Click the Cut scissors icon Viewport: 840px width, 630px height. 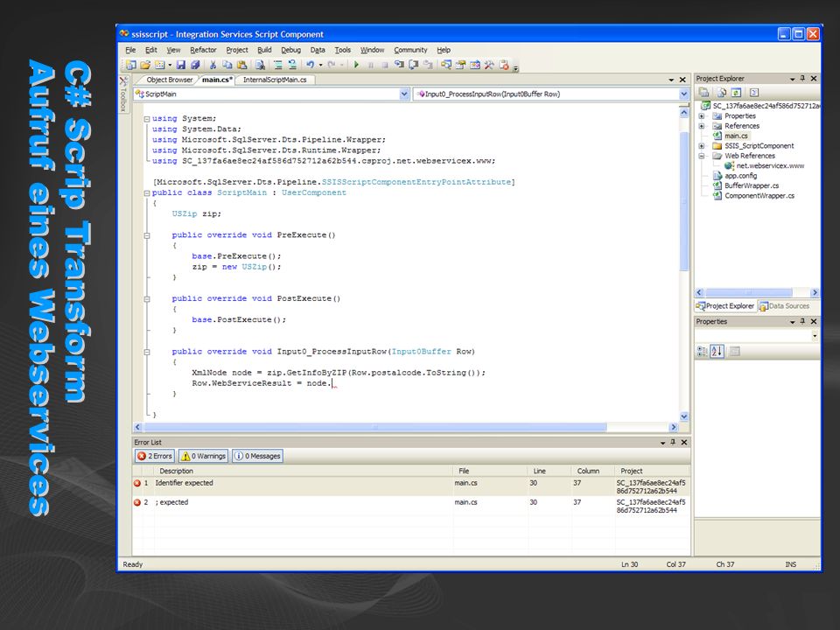pyautogui.click(x=213, y=65)
